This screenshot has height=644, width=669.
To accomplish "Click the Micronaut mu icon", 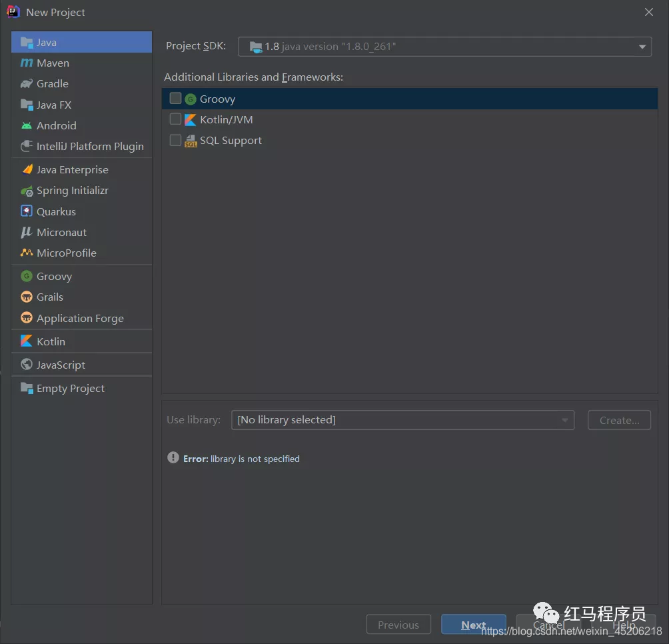I will (27, 232).
